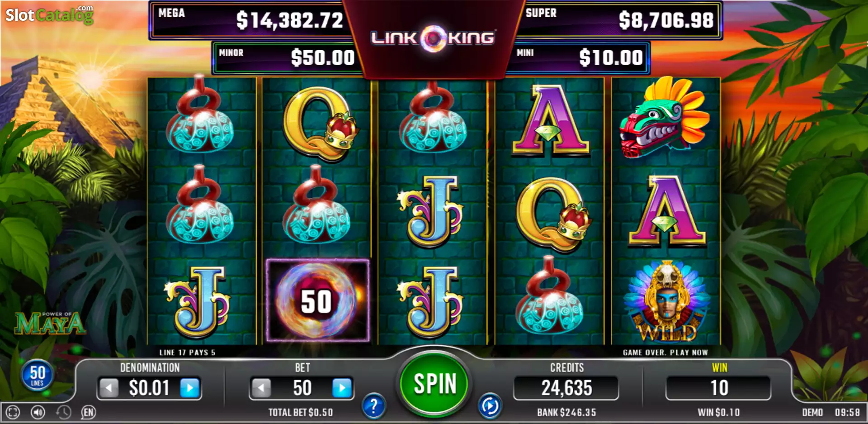
Task: Toggle fullscreen mode icon
Action: point(13,412)
